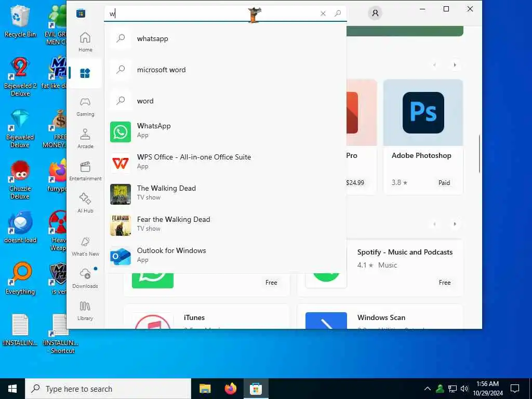Select the 'word' search suggestion
Screen dimensions: 532x399
point(225,101)
